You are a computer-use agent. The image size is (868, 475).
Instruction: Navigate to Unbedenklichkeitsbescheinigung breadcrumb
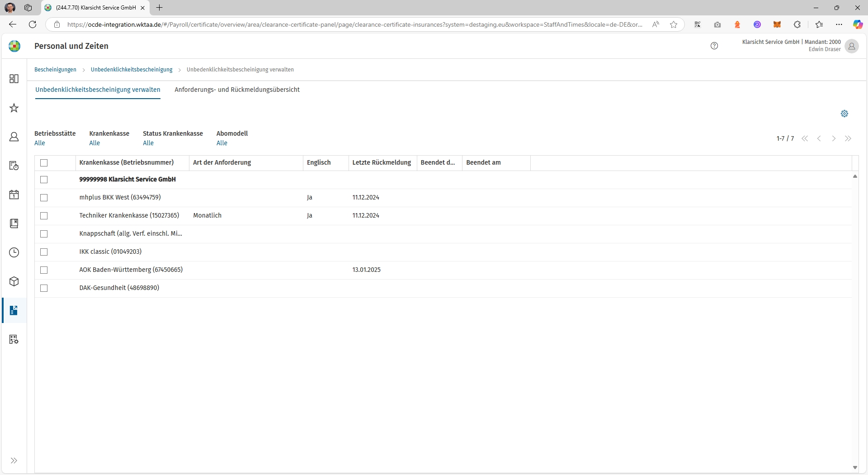[132, 70]
